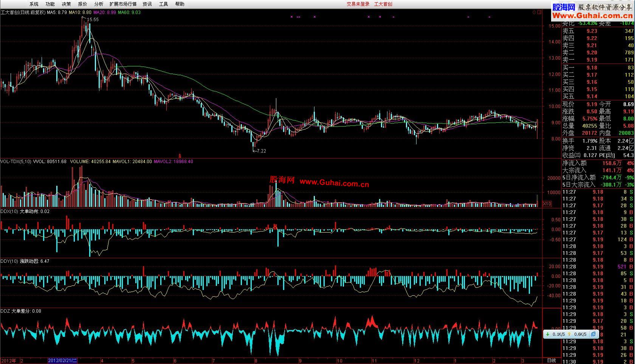The width and height of the screenshot is (635, 364).
Task: Click month 9 marker on the time axis
Action: point(300,361)
